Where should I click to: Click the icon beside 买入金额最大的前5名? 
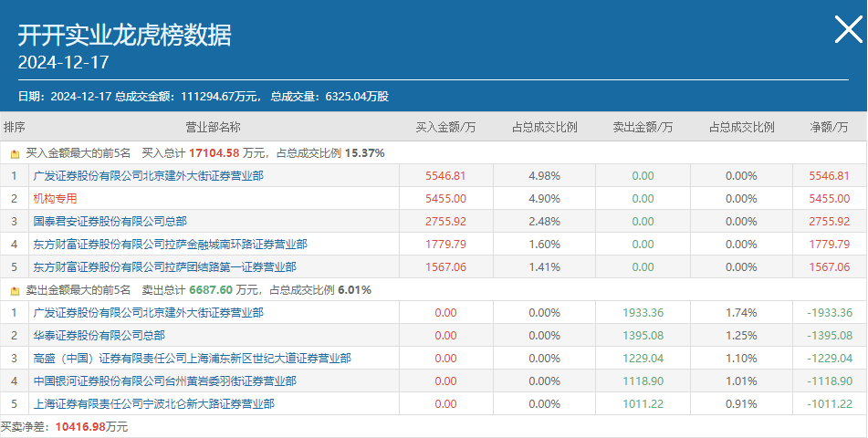(15, 154)
